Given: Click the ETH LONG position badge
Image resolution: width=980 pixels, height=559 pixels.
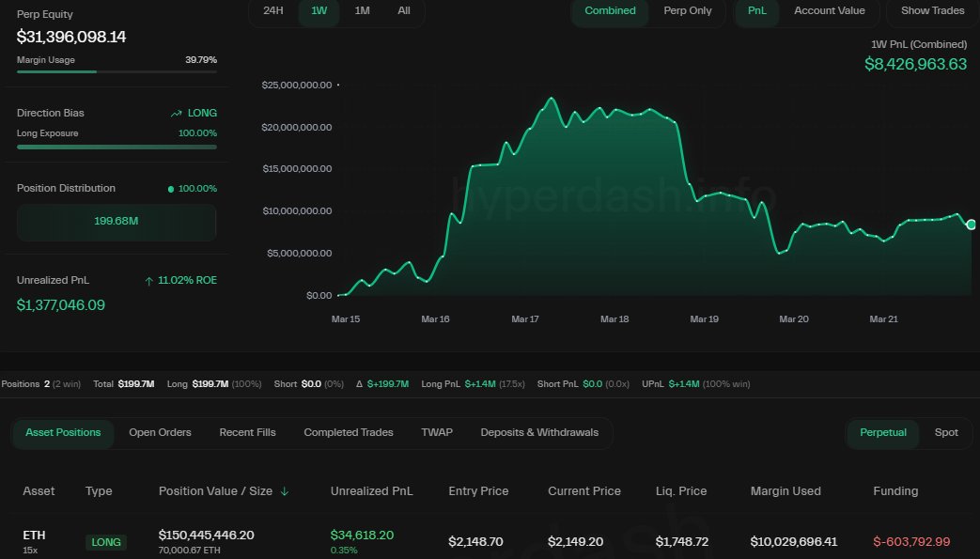Looking at the screenshot, I should coord(106,542).
